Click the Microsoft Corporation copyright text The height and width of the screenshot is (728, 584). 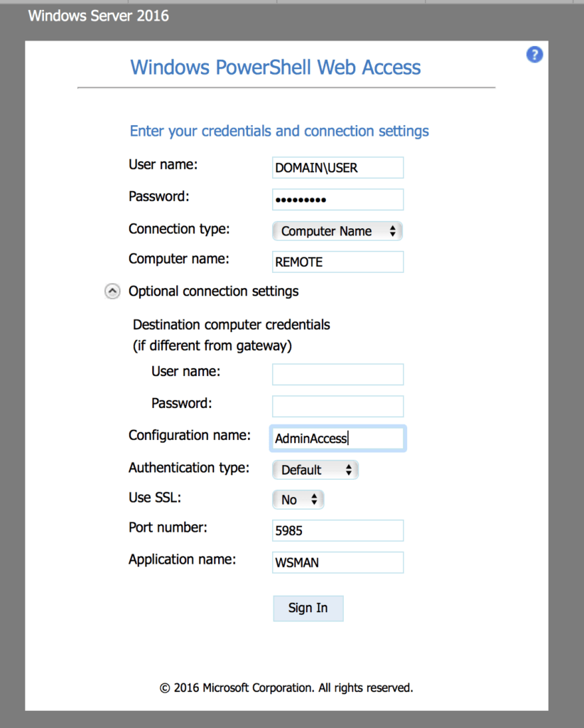click(286, 687)
